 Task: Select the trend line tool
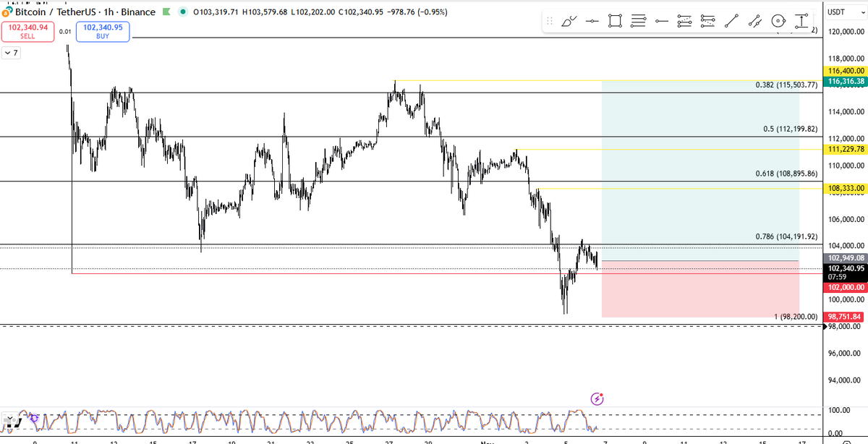pos(731,21)
